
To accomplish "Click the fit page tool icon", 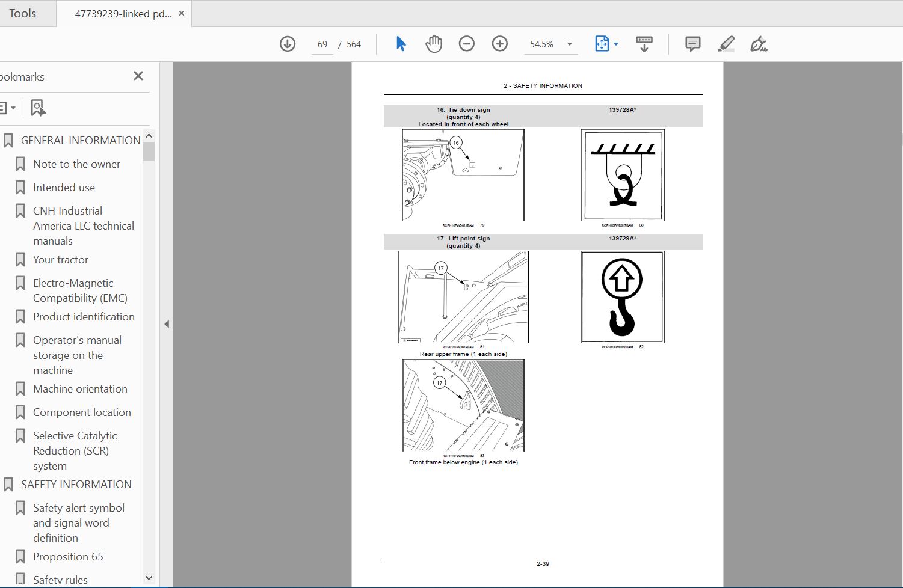I will coord(602,44).
